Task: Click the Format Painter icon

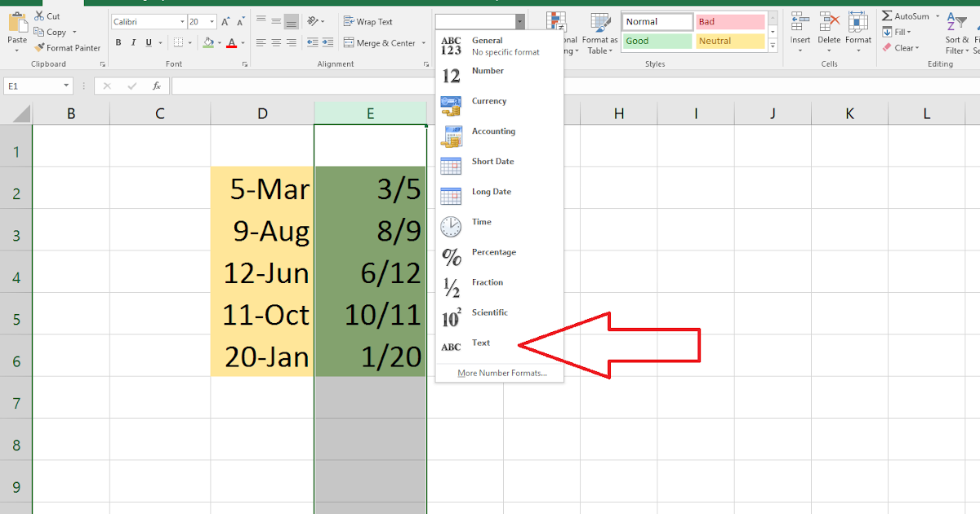Action: (39, 47)
